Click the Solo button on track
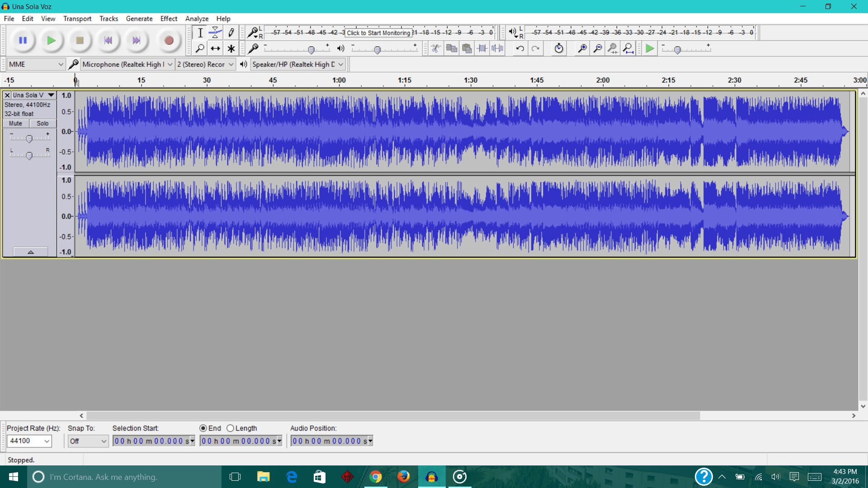The height and width of the screenshot is (488, 868). 42,123
